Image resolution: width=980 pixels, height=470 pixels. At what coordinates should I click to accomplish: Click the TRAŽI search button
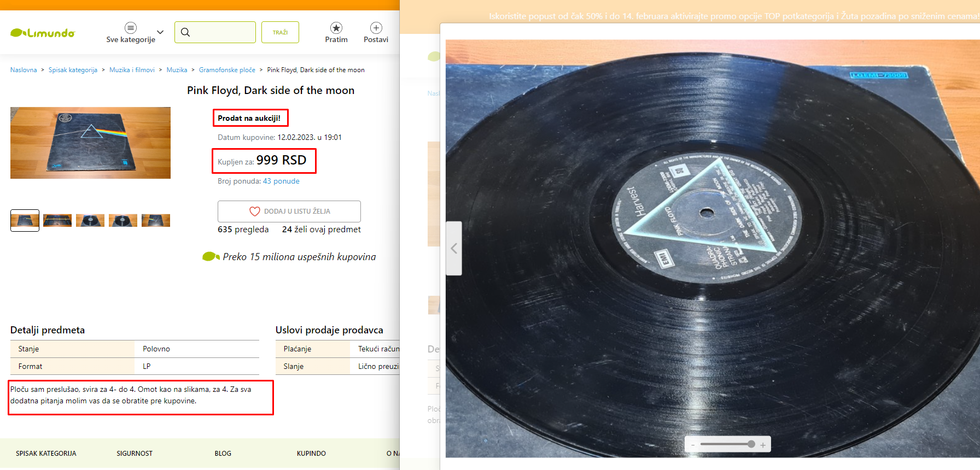[280, 32]
